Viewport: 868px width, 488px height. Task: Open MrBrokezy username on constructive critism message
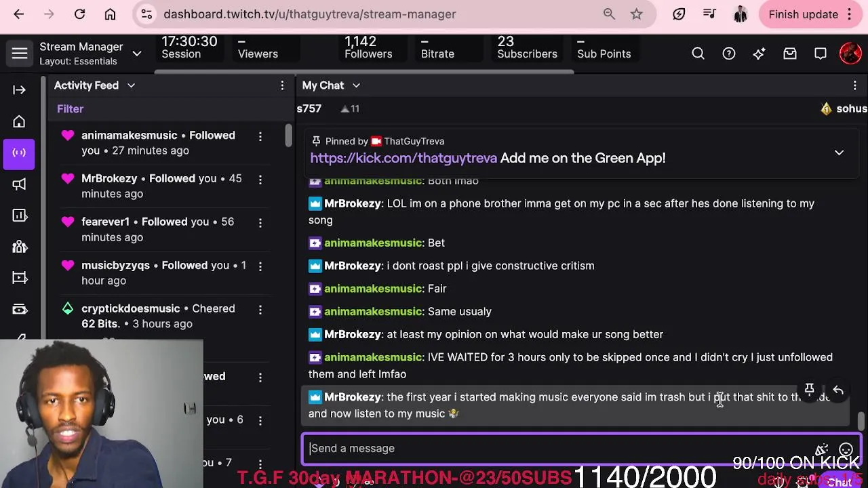pos(353,266)
